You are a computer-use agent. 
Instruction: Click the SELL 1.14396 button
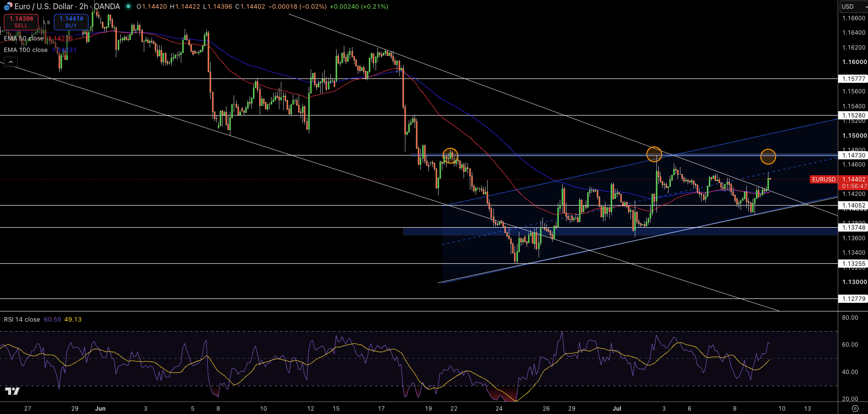click(x=21, y=22)
